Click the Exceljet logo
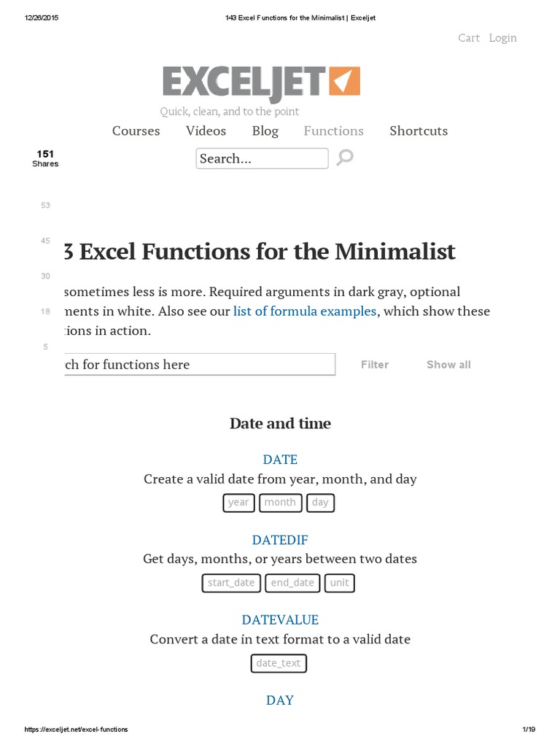This screenshot has width=560, height=747. coord(261,82)
